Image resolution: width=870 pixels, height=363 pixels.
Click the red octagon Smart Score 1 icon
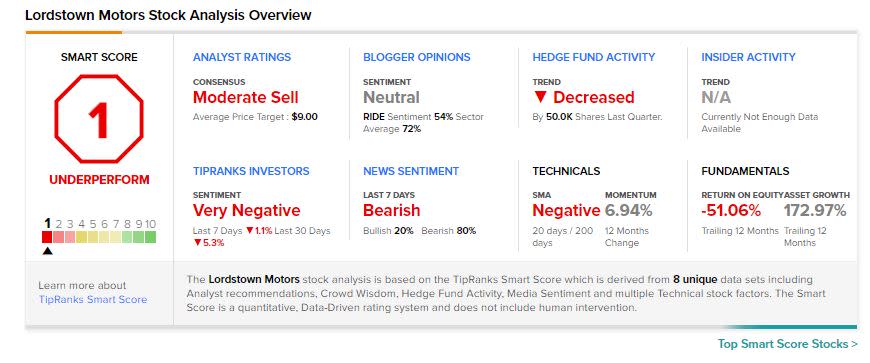click(x=99, y=119)
